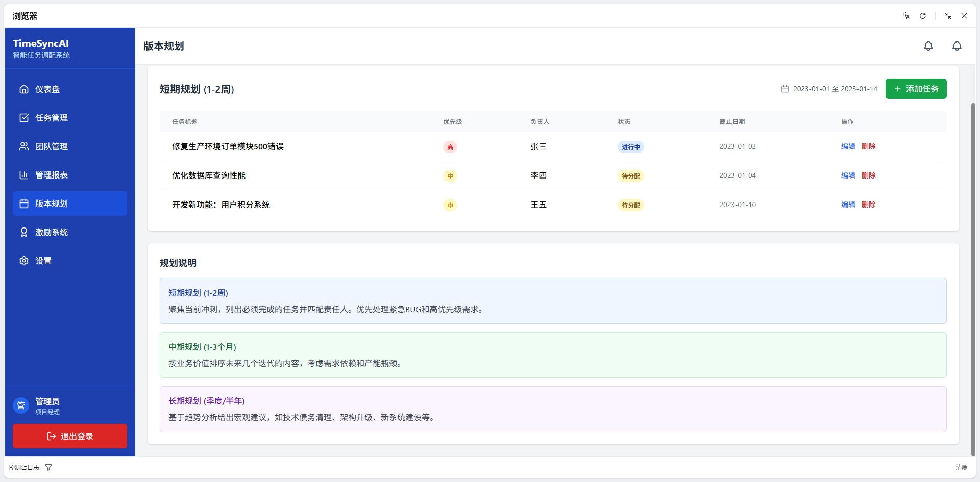The image size is (980, 482).
Task: Click the 管理报表 bar chart icon
Action: [x=24, y=175]
